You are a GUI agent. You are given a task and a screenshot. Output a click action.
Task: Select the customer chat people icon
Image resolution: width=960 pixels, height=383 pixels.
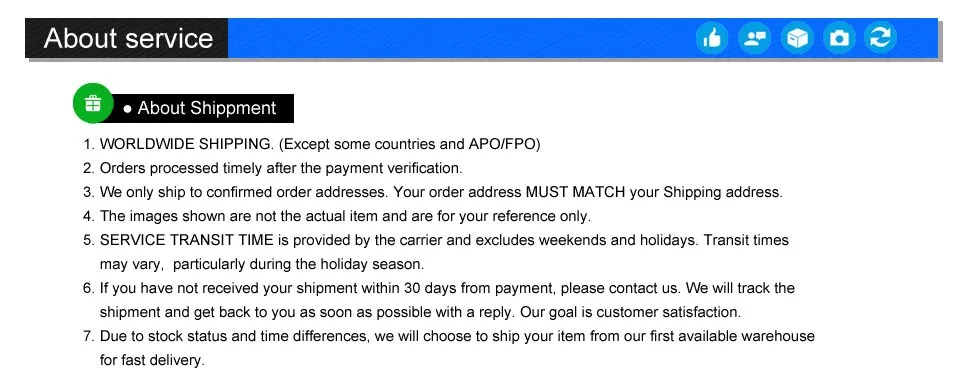(754, 39)
